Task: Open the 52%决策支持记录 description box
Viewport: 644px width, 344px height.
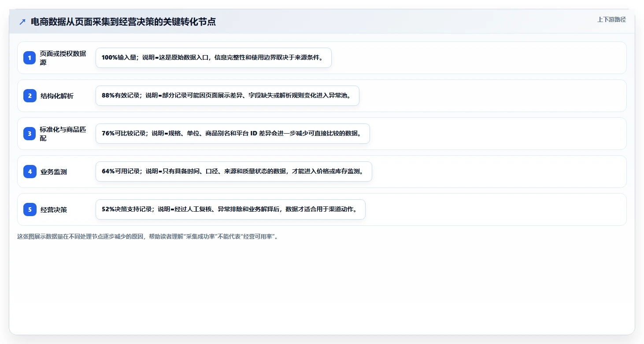Action: [230, 209]
